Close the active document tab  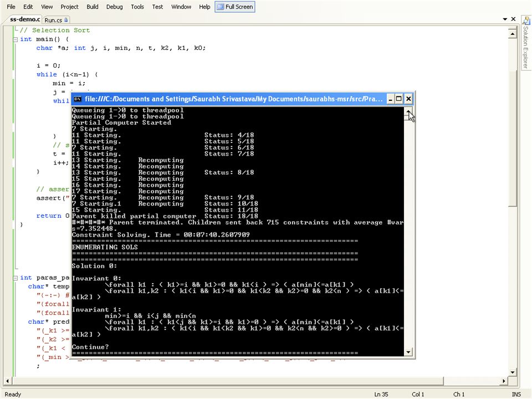tap(513, 19)
